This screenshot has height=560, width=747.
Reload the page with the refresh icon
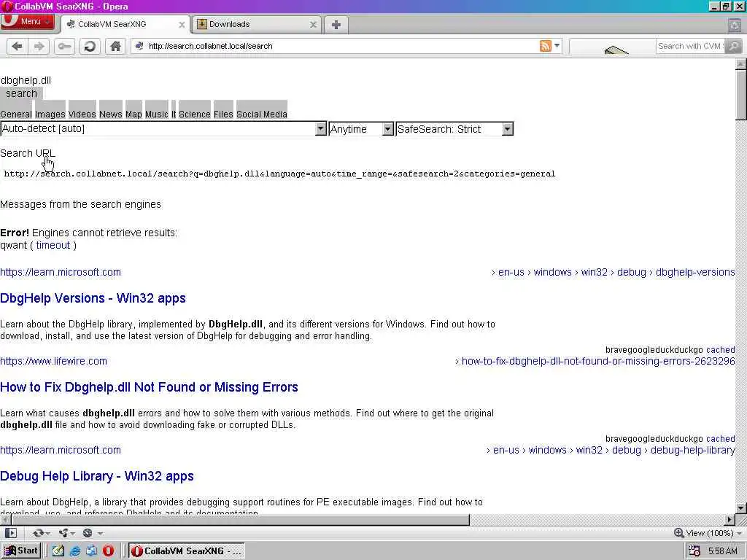click(x=90, y=46)
